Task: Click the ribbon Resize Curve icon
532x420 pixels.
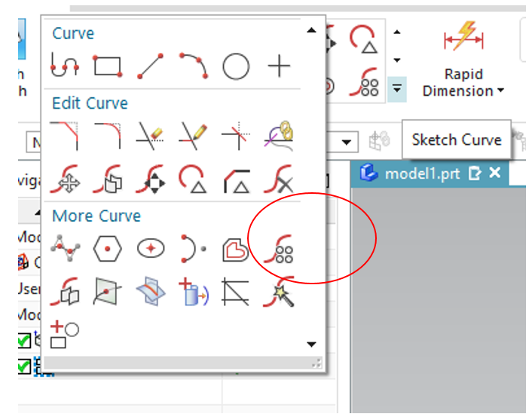Action: [x=364, y=38]
